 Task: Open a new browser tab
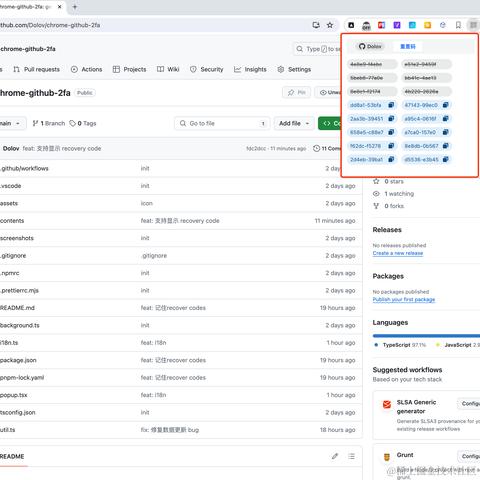point(75,7)
